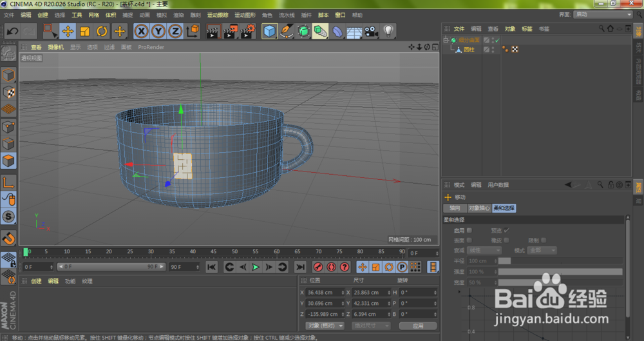Viewport: 644px width, 341px height.
Task: Add a cube primitive object
Action: (269, 31)
